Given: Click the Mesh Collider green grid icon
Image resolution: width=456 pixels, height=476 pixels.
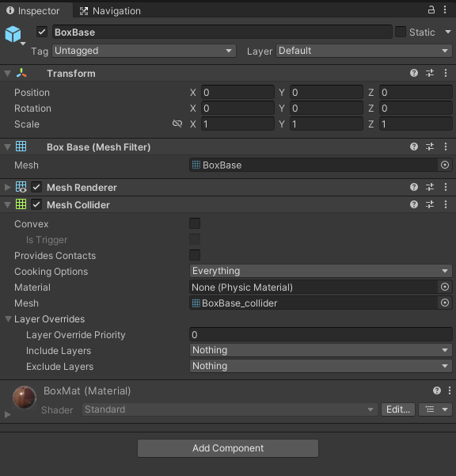Looking at the screenshot, I should pyautogui.click(x=21, y=204).
